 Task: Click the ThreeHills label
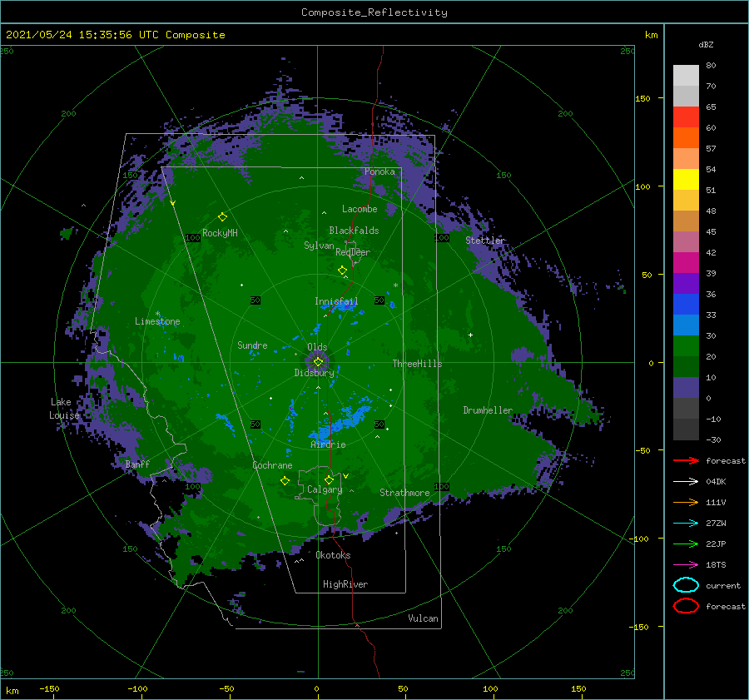418,364
